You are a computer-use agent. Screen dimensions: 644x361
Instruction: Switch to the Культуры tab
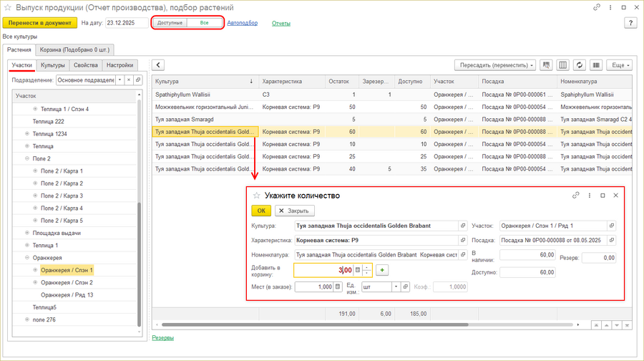[x=52, y=65]
